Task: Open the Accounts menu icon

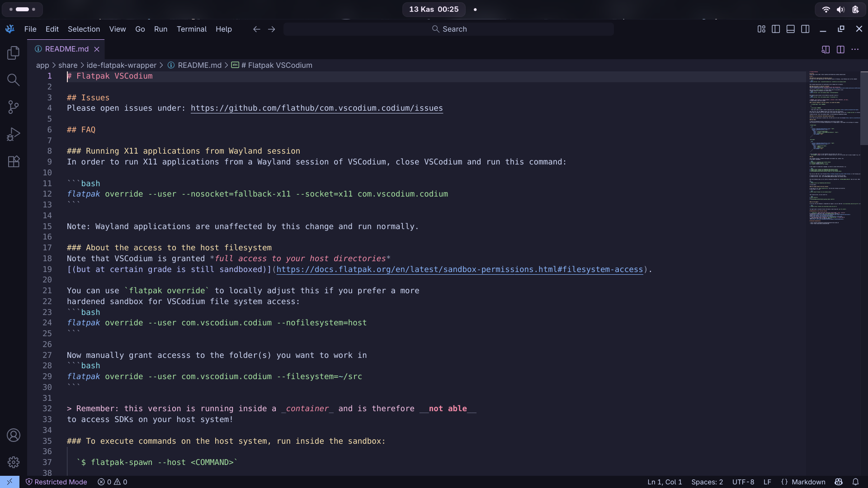Action: (14, 435)
